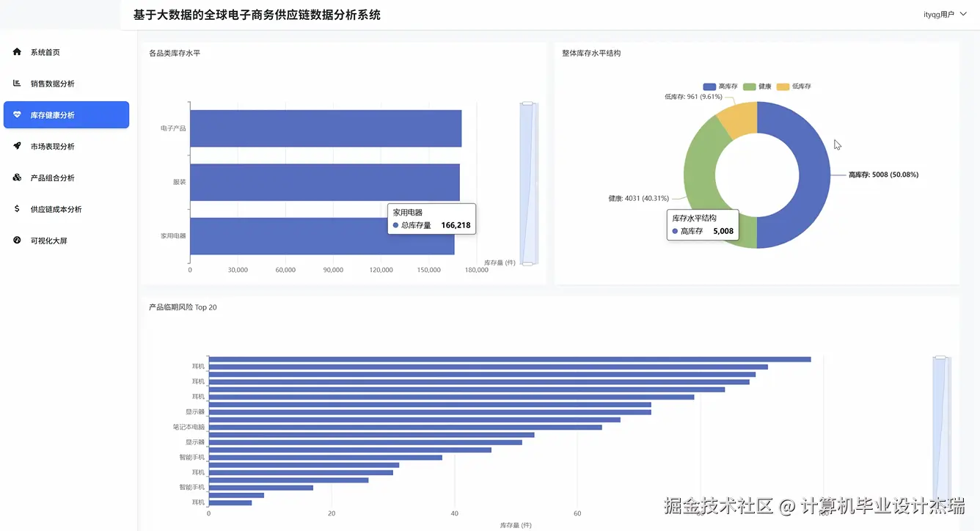Click the 5,008 tooltip value
Screen dimensions: 980x531
click(723, 231)
